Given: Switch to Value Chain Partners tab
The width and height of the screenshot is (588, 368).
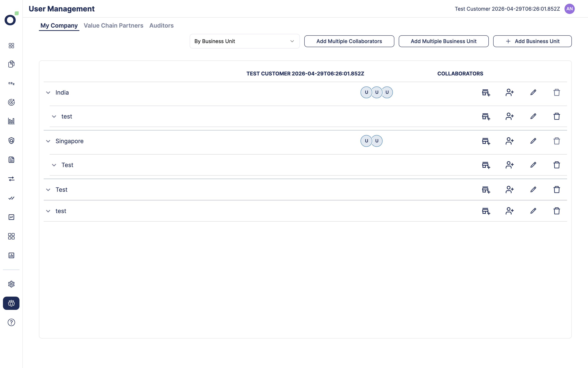Looking at the screenshot, I should coord(114,26).
